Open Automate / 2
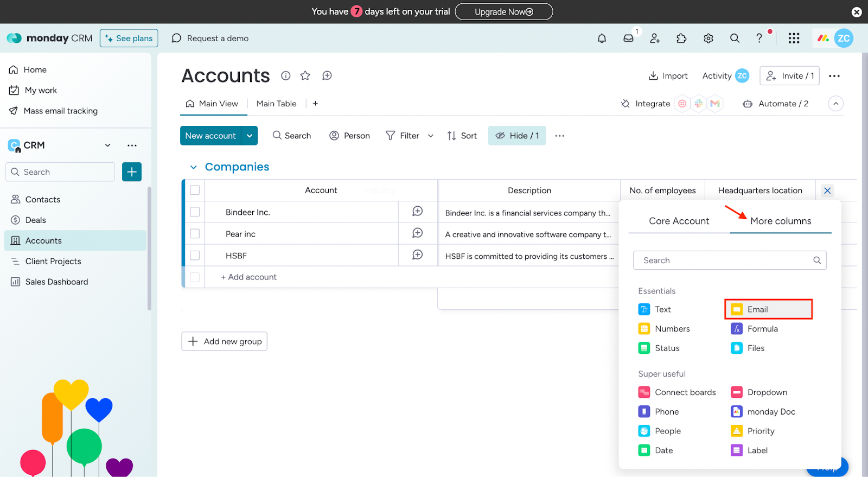 776,104
